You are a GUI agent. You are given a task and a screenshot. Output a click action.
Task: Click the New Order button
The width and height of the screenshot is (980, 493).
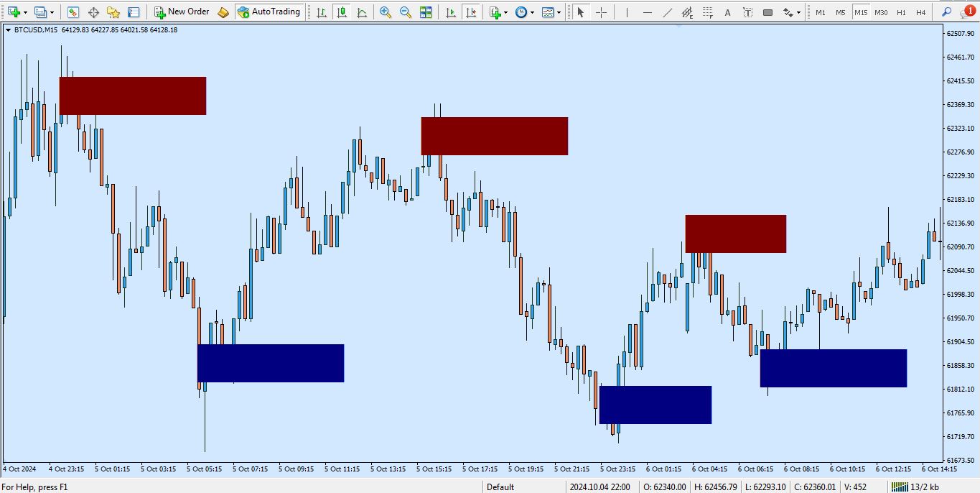(182, 12)
